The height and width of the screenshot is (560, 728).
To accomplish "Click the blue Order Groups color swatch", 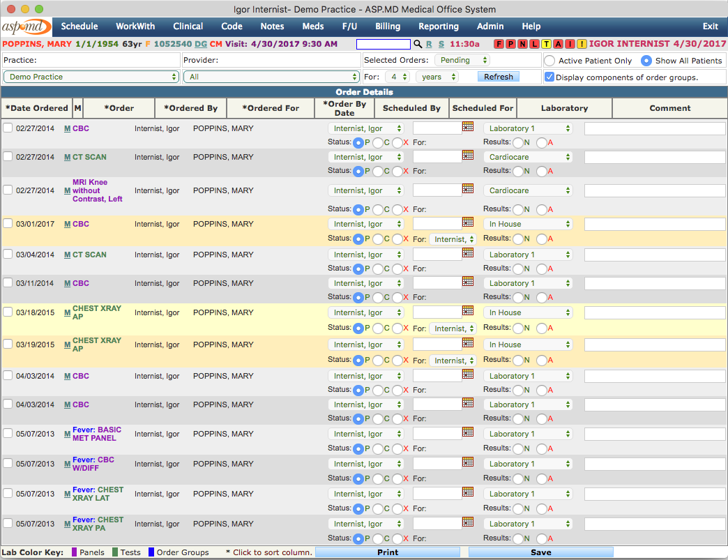I will [151, 552].
